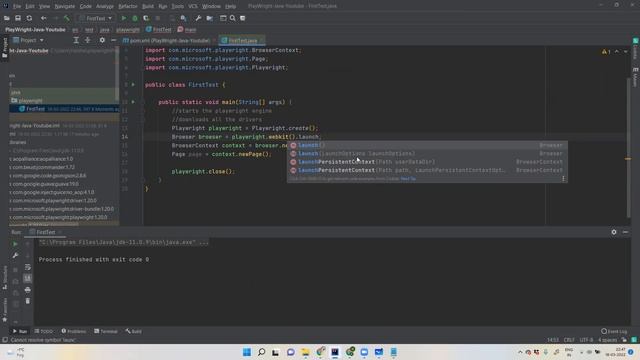Click UTF-8 encoding in status bar
The width and height of the screenshot is (640, 360).
(586, 340)
